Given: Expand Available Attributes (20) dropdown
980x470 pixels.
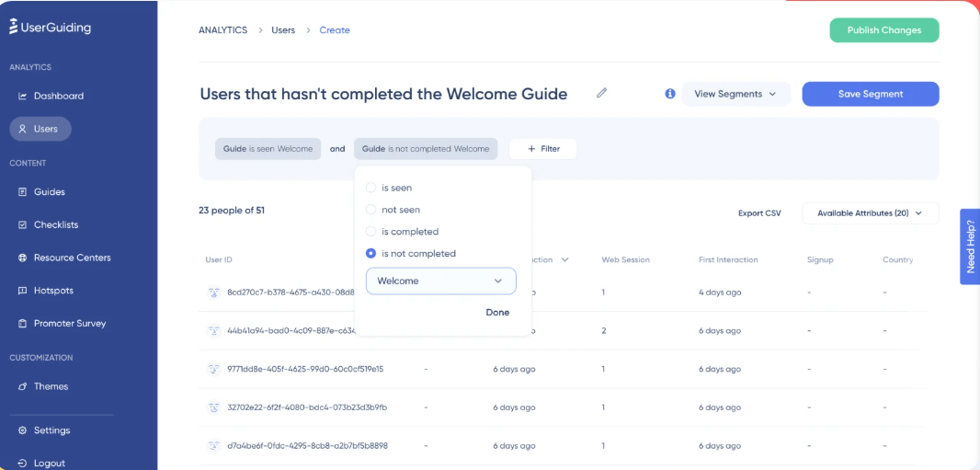Looking at the screenshot, I should coord(870,213).
